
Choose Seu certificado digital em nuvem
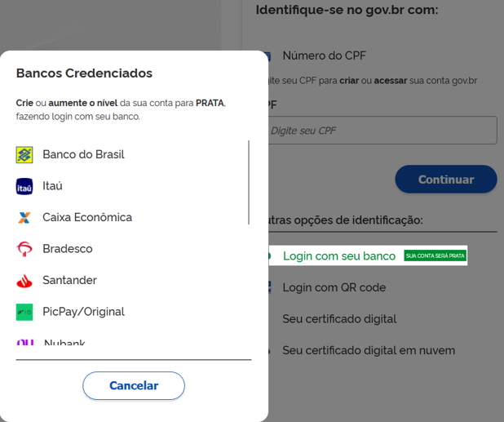[369, 350]
